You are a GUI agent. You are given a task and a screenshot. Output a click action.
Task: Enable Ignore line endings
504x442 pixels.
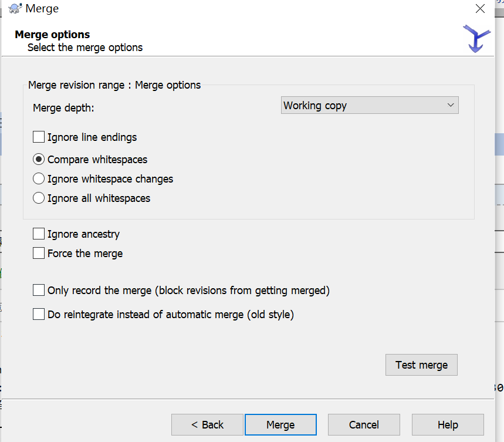point(39,137)
